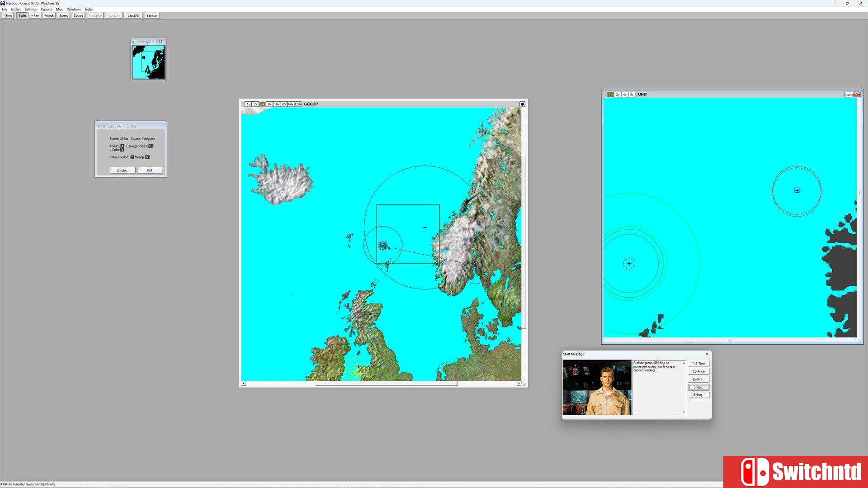Image resolution: width=868 pixels, height=488 pixels.
Task: Click the Lock button in Unit window
Action: coord(849,95)
